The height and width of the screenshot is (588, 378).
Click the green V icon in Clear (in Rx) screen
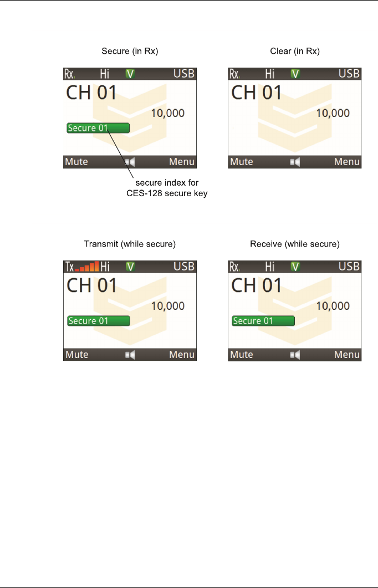pos(295,74)
